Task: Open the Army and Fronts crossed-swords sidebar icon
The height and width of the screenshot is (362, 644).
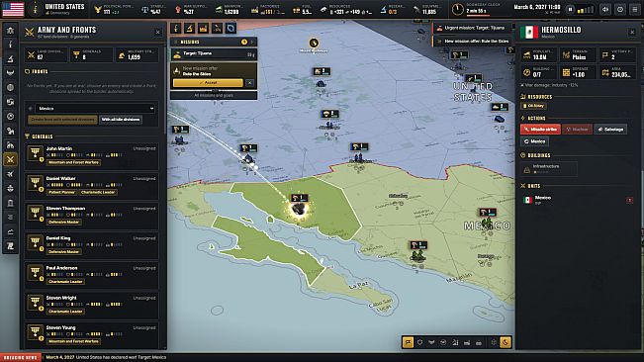Action: (x=10, y=159)
